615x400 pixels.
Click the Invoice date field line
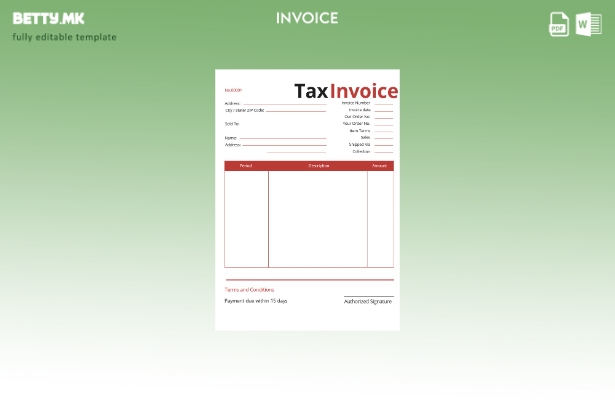383,109
